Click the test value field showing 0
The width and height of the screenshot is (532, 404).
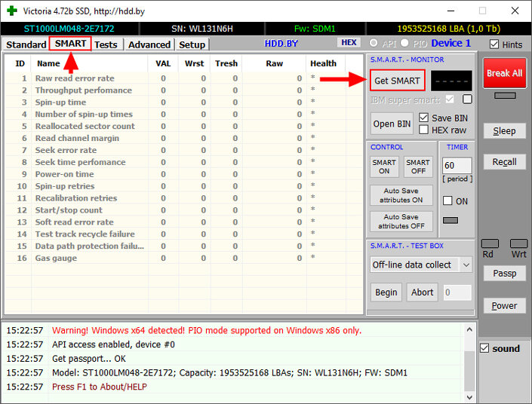pyautogui.click(x=457, y=292)
